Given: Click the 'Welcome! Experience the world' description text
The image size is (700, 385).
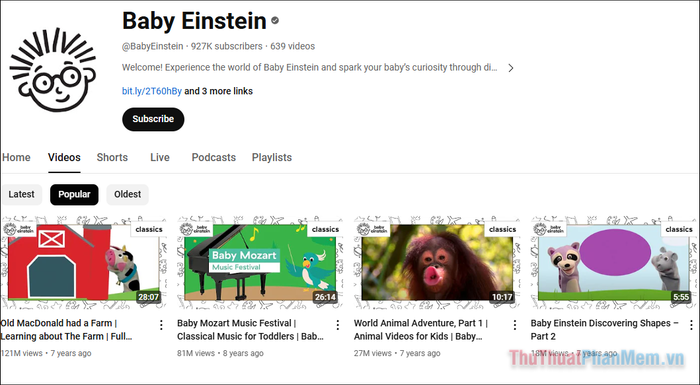Looking at the screenshot, I should click(309, 68).
